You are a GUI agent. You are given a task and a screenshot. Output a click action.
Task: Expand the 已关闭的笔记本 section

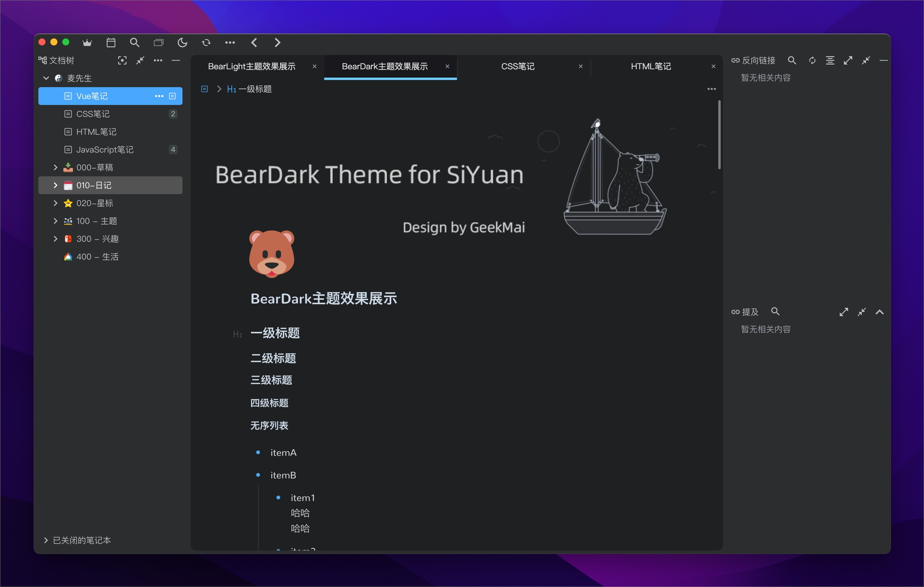(46, 540)
